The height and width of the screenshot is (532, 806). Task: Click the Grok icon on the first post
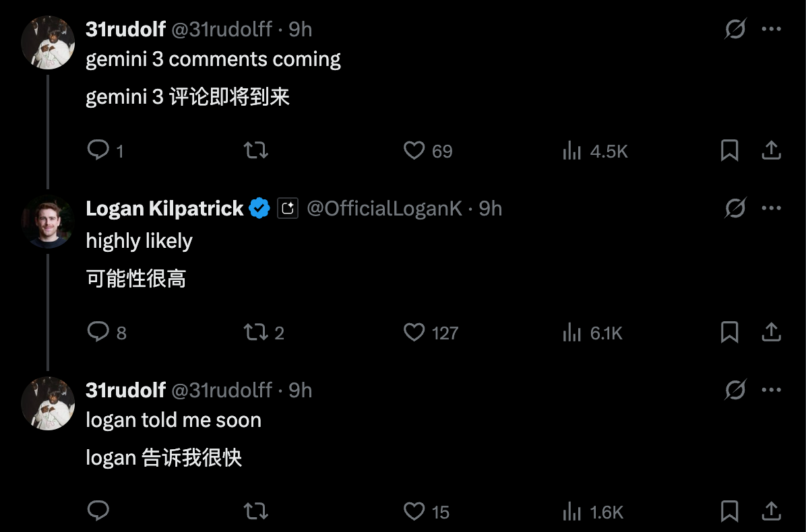pos(735,29)
